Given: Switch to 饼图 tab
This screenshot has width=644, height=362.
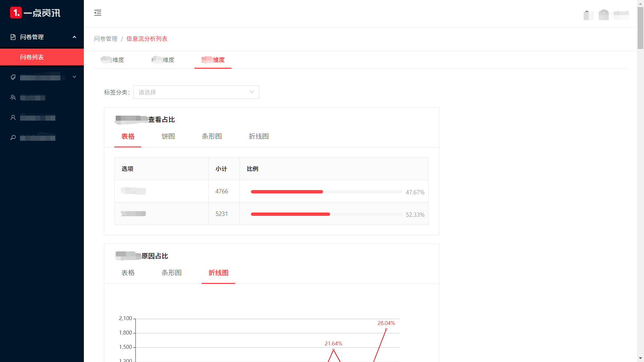Looking at the screenshot, I should click(x=168, y=136).
